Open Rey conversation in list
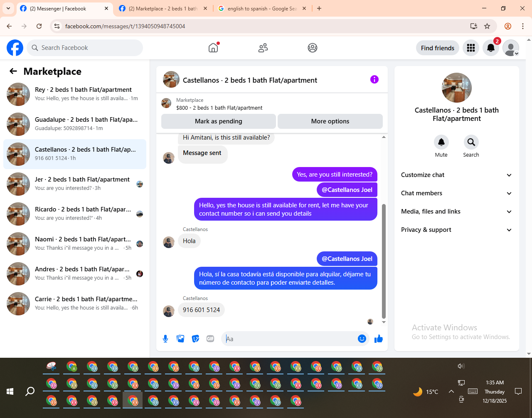The width and height of the screenshot is (532, 418). click(x=75, y=94)
